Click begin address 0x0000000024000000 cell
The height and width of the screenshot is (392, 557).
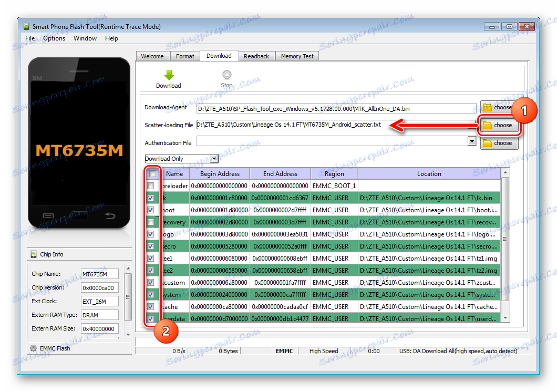[x=220, y=294]
